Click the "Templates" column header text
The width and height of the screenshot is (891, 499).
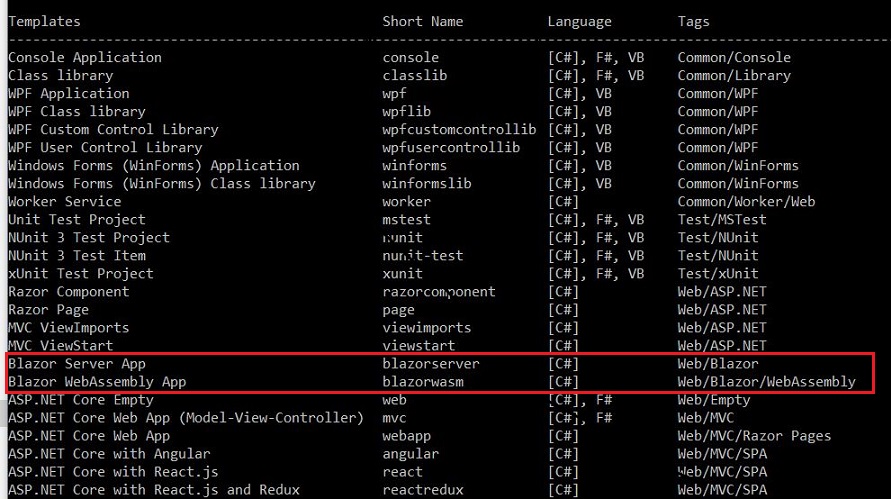click(44, 22)
